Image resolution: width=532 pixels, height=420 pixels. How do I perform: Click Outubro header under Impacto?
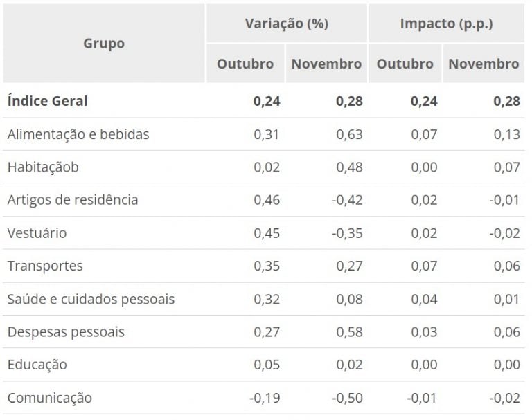(x=405, y=64)
